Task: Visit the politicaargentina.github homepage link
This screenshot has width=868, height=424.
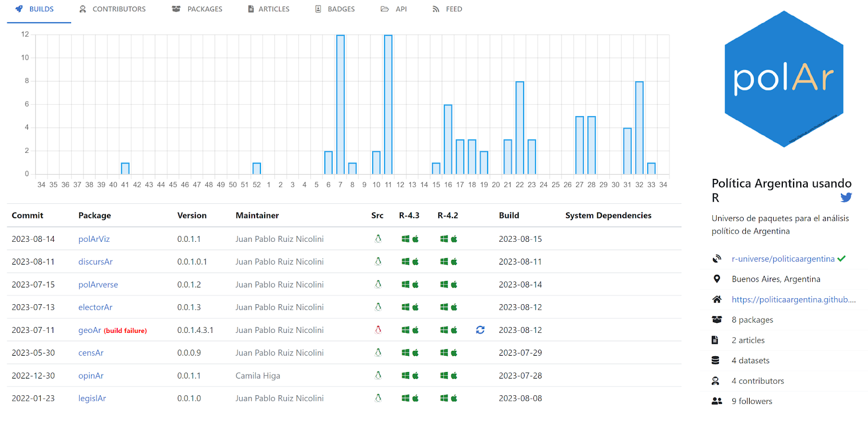Action: pyautogui.click(x=793, y=299)
